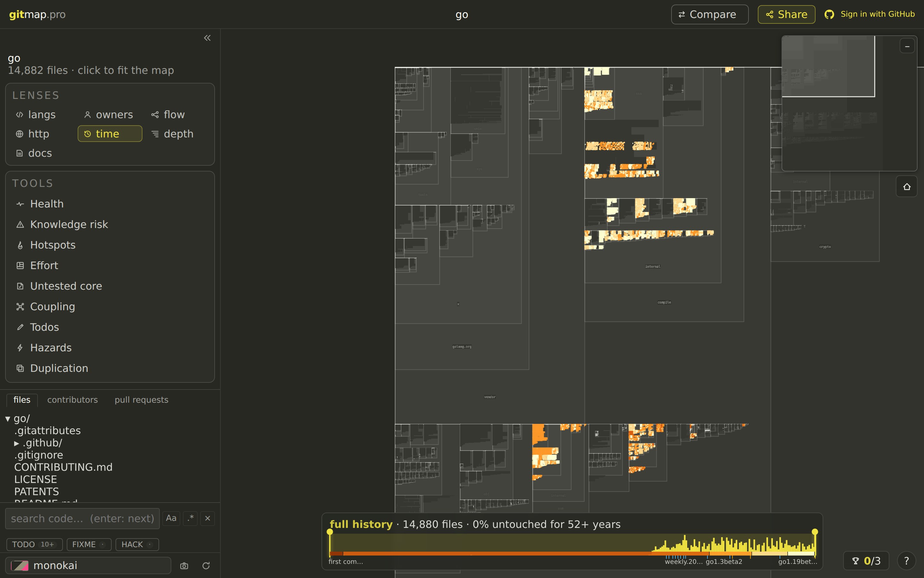
Task: Open the Knowledge risk tool
Action: [x=110, y=224]
